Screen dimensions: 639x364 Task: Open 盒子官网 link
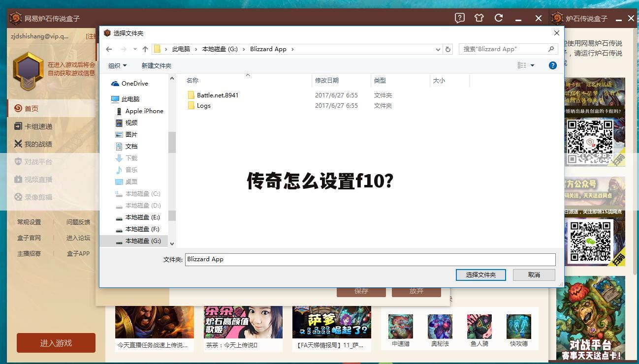[29, 238]
